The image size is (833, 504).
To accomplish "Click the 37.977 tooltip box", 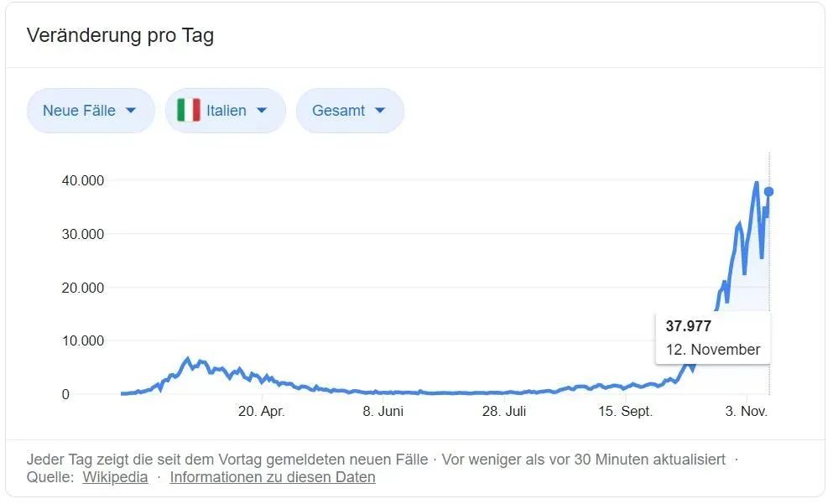I will click(713, 338).
